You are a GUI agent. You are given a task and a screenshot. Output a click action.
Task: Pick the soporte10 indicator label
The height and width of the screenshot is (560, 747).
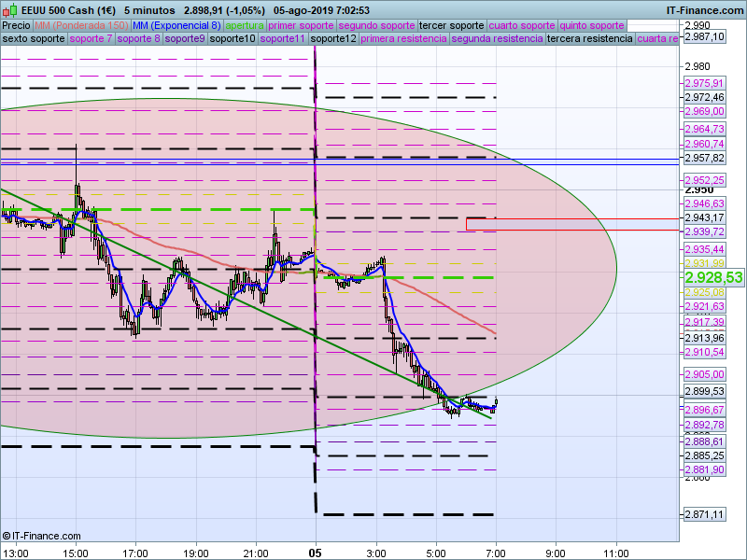(x=233, y=39)
